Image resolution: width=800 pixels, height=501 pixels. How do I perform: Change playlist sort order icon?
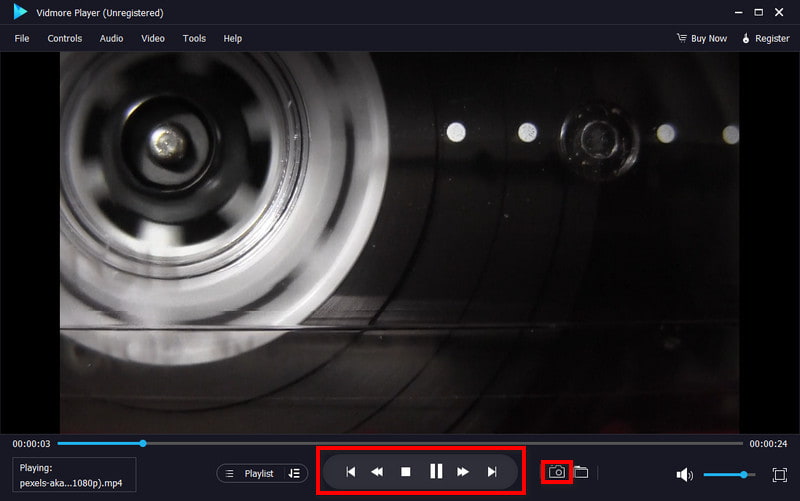coord(294,473)
